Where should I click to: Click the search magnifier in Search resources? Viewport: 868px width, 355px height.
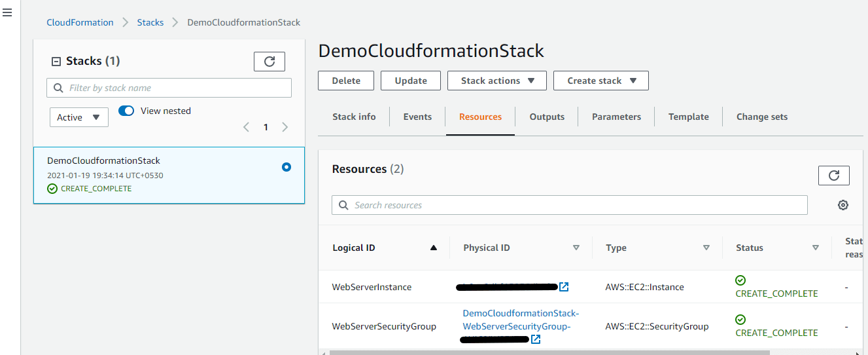tap(344, 205)
